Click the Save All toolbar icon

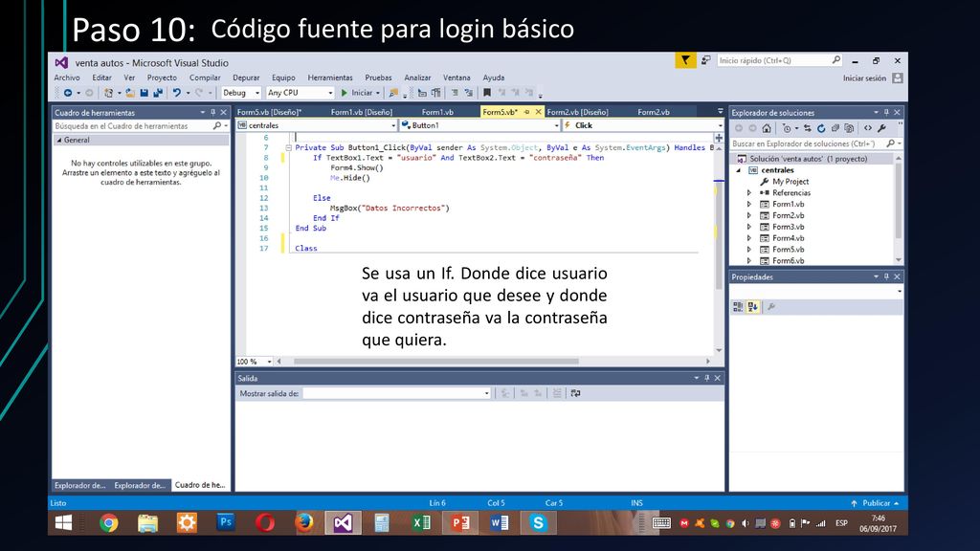pyautogui.click(x=158, y=93)
